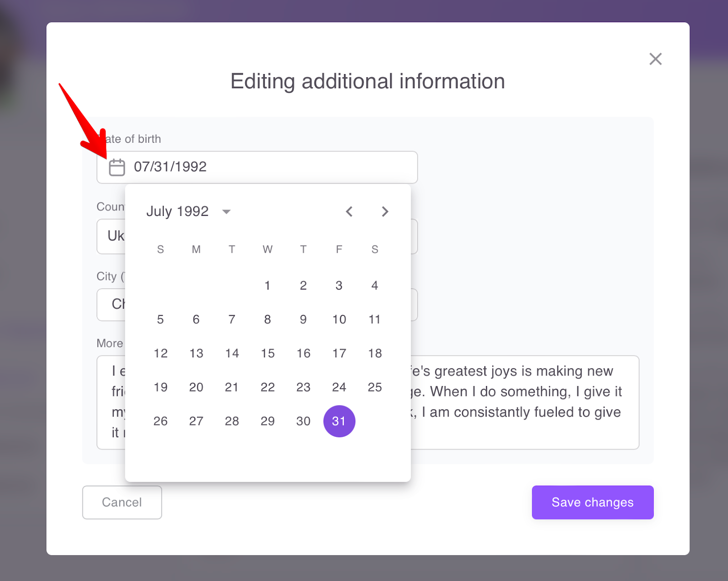728x581 pixels.
Task: Go to previous month in calendar
Action: tap(349, 211)
